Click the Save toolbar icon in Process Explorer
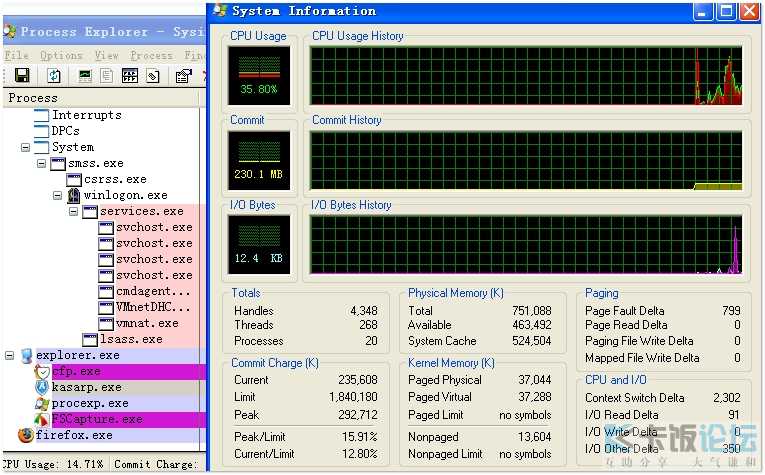This screenshot has width=765, height=475. [x=22, y=76]
